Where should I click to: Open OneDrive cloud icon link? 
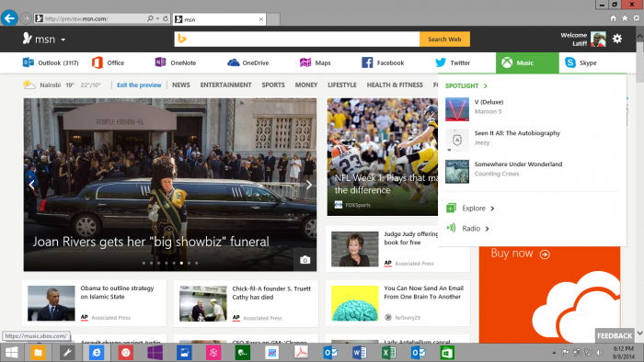pos(234,62)
